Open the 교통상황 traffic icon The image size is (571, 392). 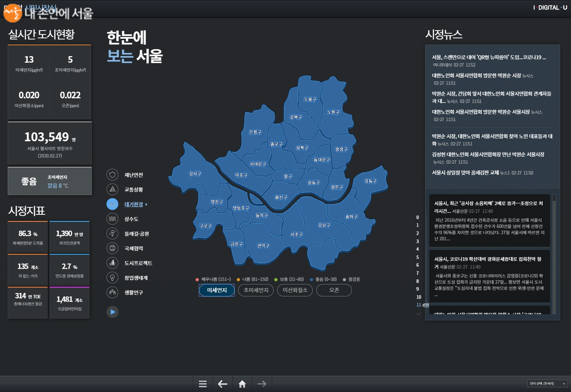[112, 189]
